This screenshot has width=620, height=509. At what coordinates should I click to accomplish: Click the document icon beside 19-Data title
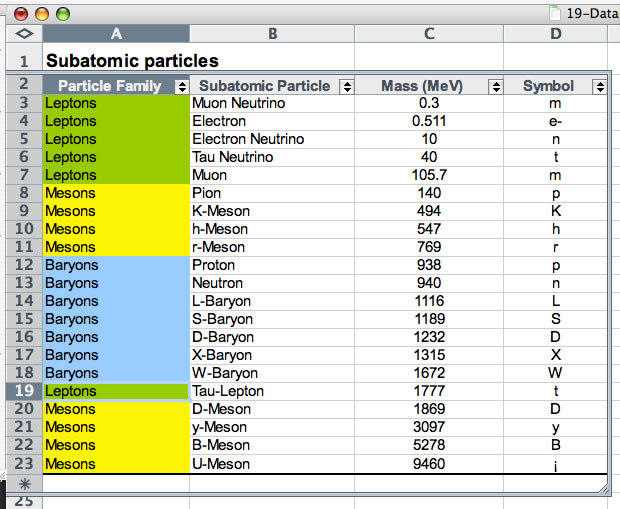pyautogui.click(x=555, y=13)
